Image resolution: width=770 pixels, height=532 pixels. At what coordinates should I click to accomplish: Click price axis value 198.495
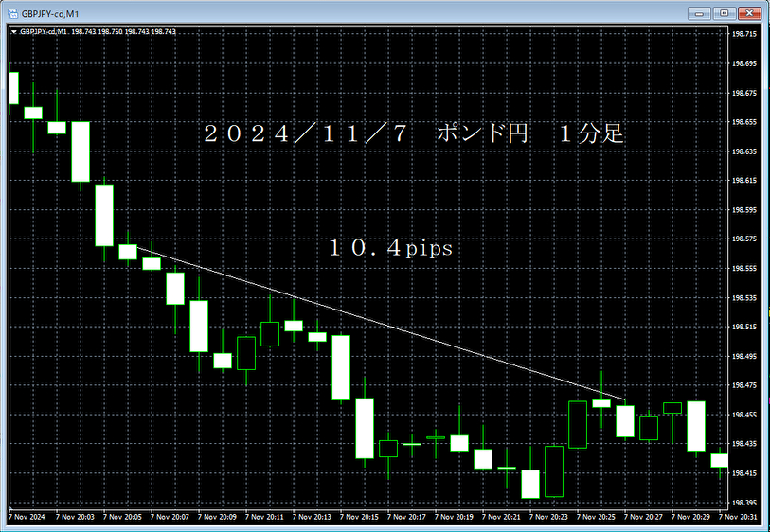744,356
